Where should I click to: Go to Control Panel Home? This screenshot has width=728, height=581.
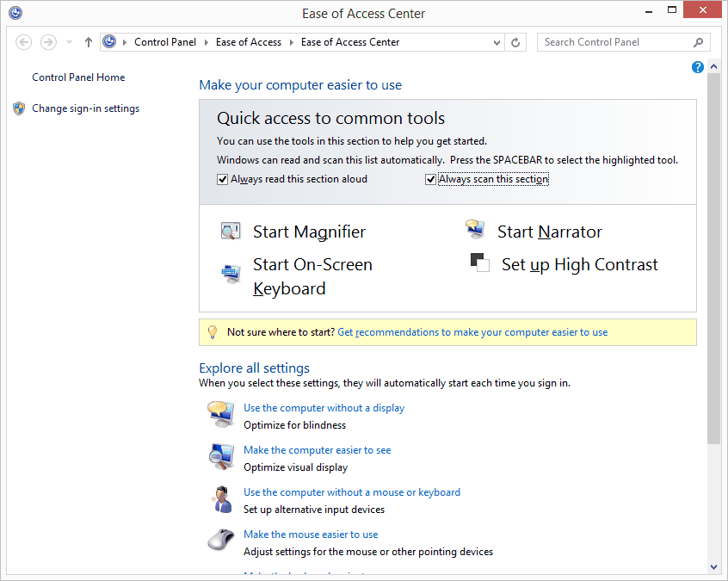78,77
